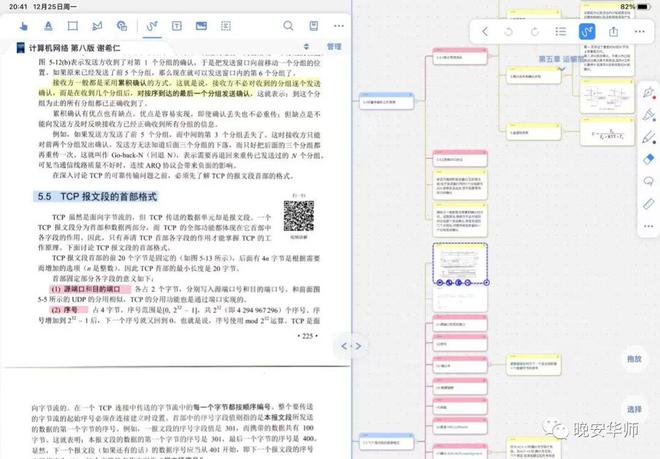Select the pink highlight (2) 序号

(x=69, y=310)
